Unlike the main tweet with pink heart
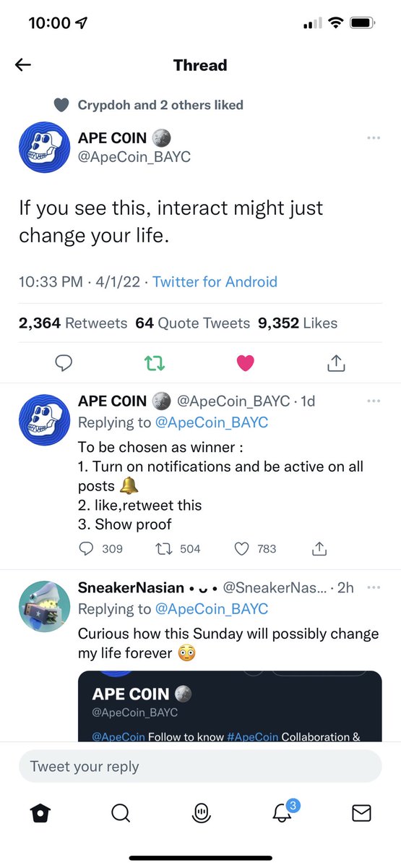Image resolution: width=401 pixels, height=868 pixels. coord(246,364)
